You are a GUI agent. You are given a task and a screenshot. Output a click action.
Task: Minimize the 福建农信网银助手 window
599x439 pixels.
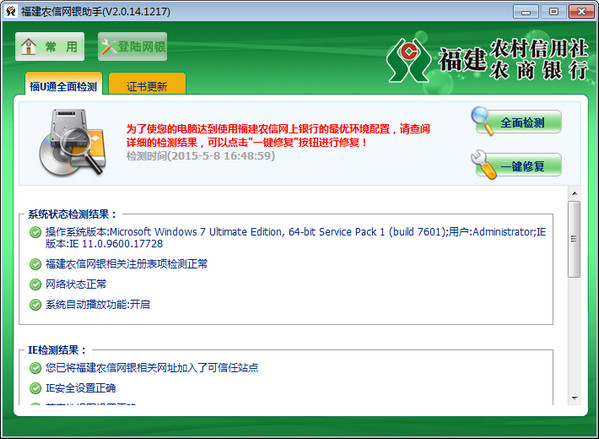pyautogui.click(x=526, y=12)
